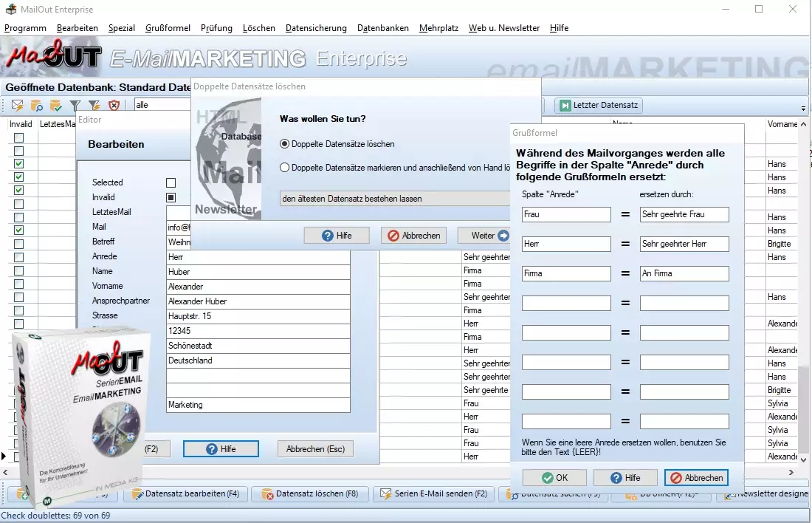Viewport: 812px width, 523px height.
Task: Toggle the Invalid checkbox in the Editor
Action: [171, 197]
